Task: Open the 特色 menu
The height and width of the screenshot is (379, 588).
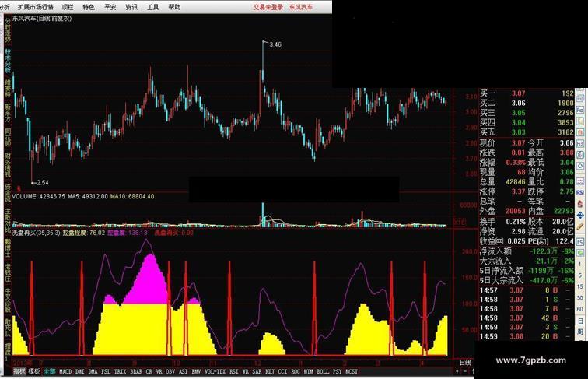Action: [x=89, y=7]
